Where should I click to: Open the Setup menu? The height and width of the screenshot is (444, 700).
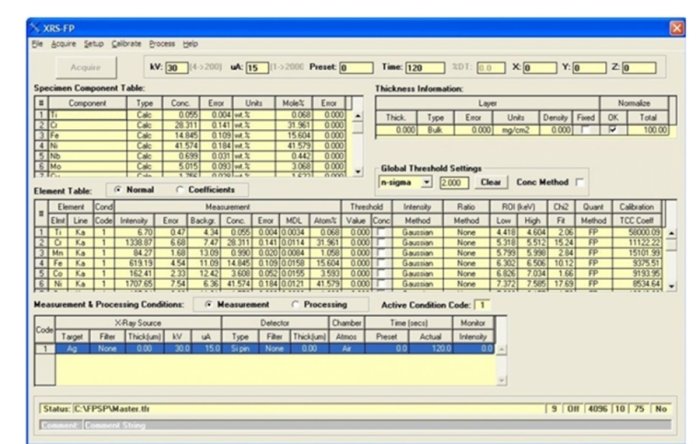[x=94, y=44]
